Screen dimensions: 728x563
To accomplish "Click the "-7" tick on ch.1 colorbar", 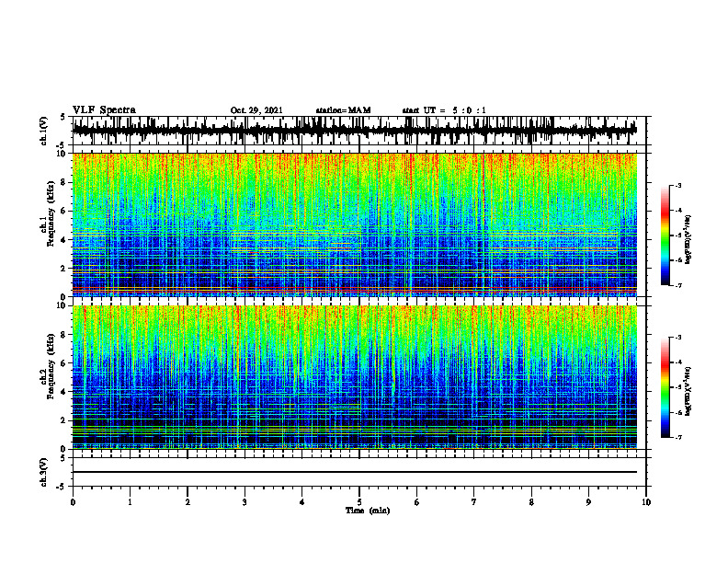I will coord(677,285).
